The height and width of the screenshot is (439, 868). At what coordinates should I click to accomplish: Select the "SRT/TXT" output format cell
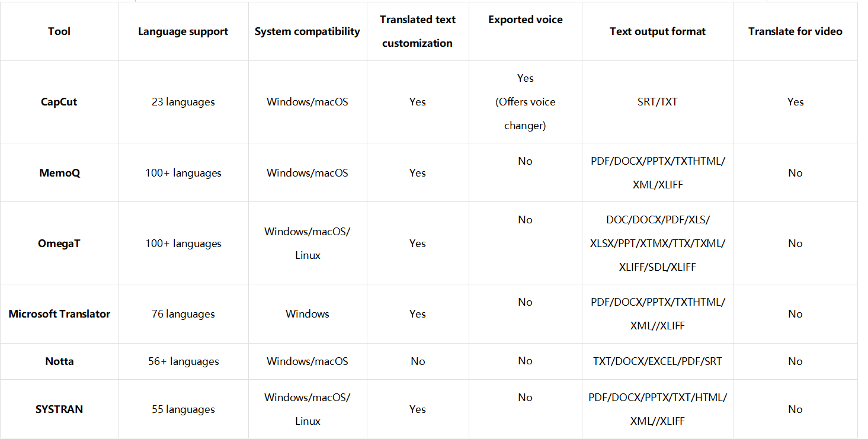(658, 102)
